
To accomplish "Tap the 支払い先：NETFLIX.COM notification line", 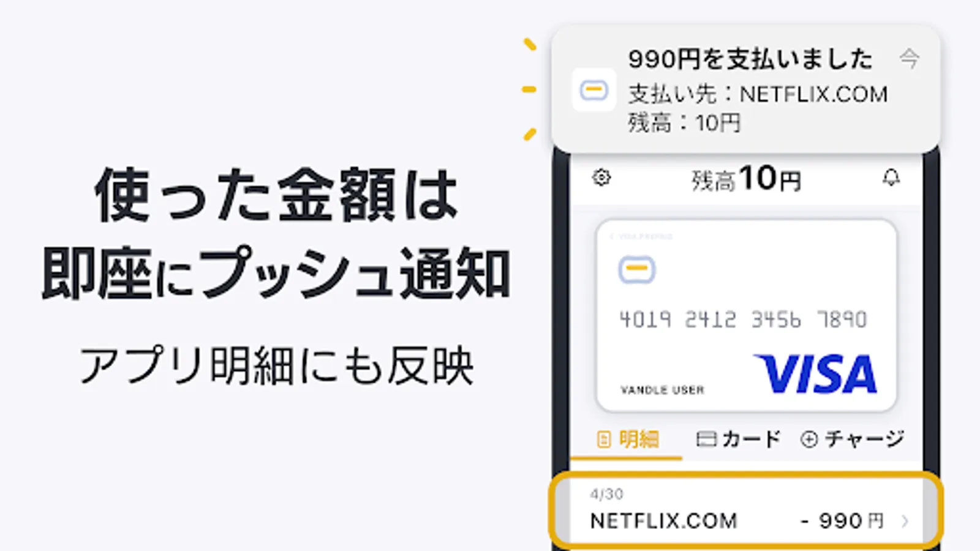I will tap(758, 94).
